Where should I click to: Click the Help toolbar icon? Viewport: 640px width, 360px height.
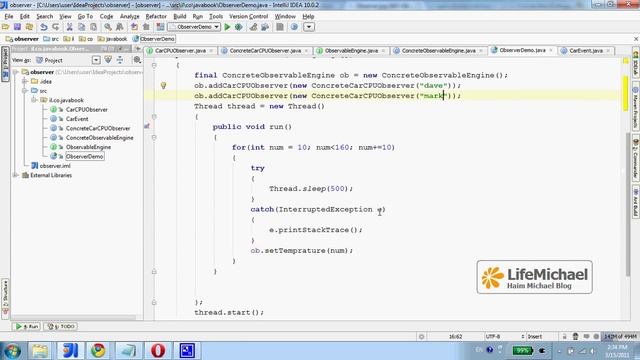coord(294,27)
